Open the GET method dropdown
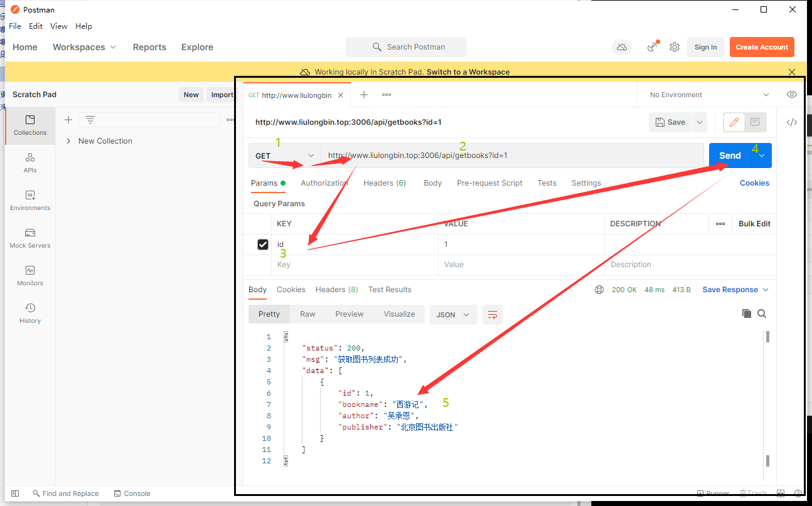 click(285, 156)
